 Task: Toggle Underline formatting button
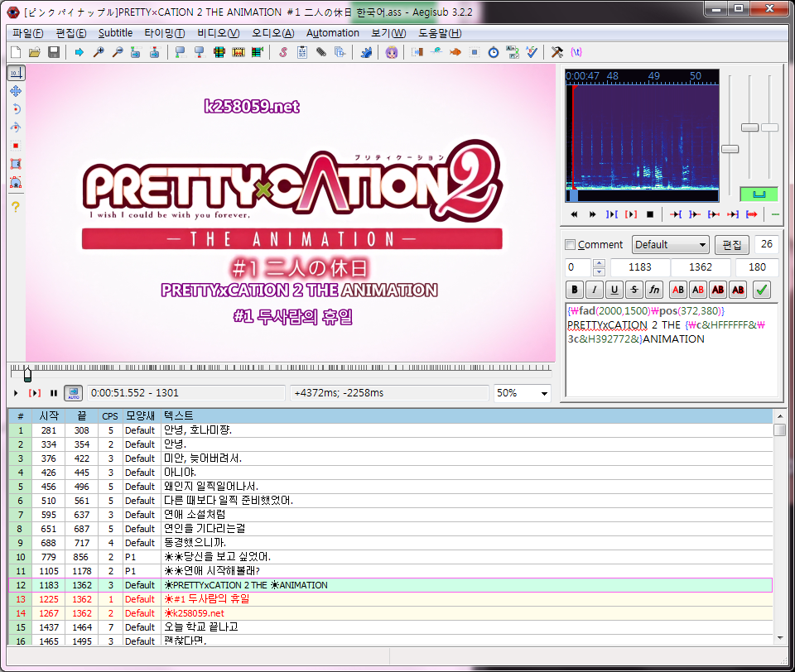pos(614,290)
